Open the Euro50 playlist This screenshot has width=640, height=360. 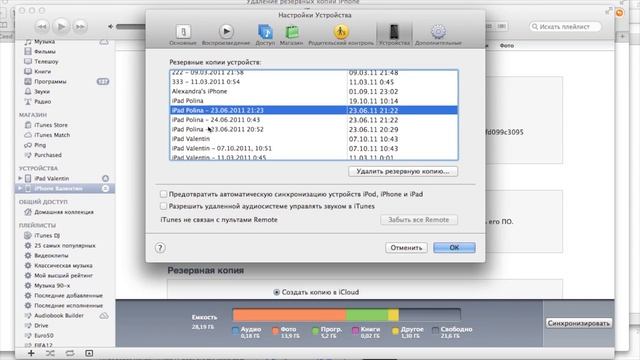point(44,336)
